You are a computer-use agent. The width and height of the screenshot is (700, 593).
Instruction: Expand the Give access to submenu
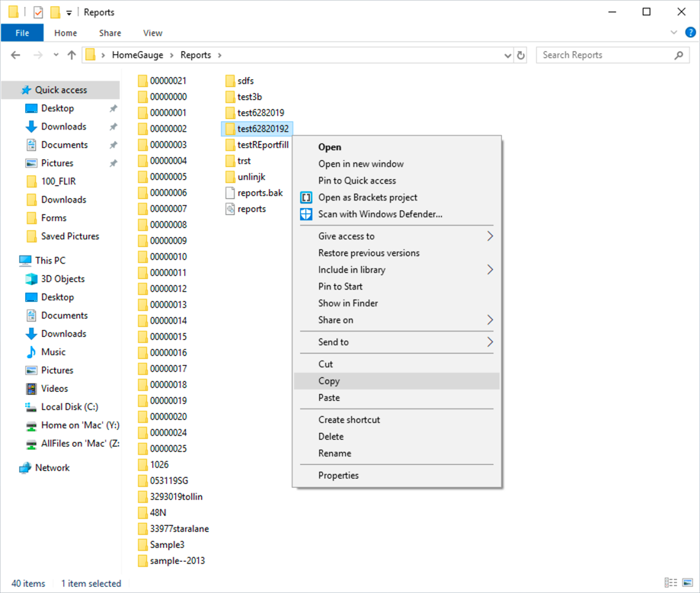(x=396, y=236)
